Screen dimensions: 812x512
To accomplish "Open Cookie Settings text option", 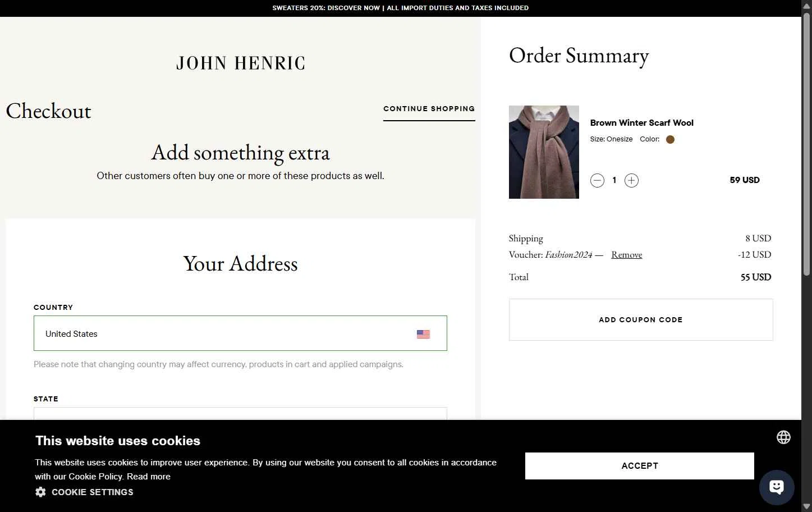I will [x=93, y=492].
